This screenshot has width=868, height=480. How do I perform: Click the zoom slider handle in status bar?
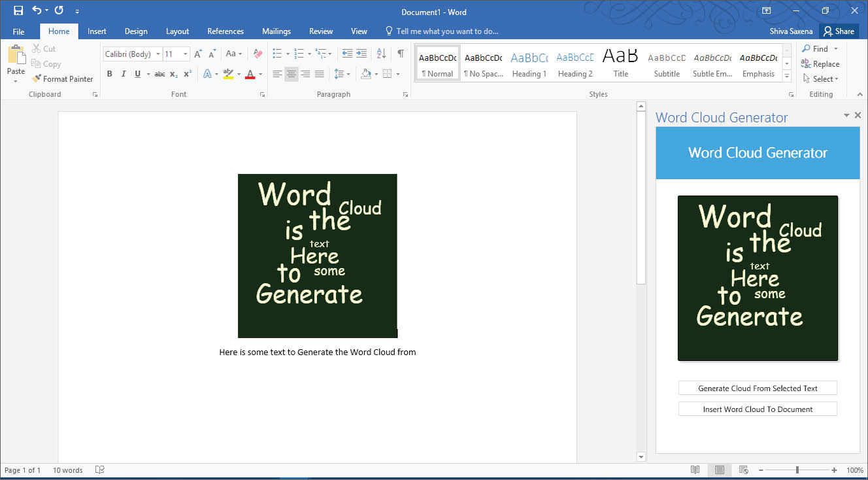click(x=797, y=470)
